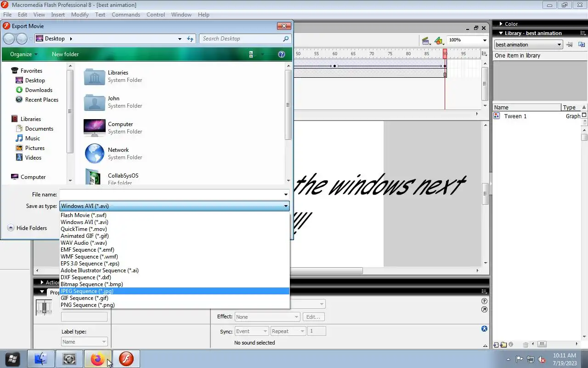Choose WAV Audio (*.wav) format
588x368 pixels.
point(175,242)
